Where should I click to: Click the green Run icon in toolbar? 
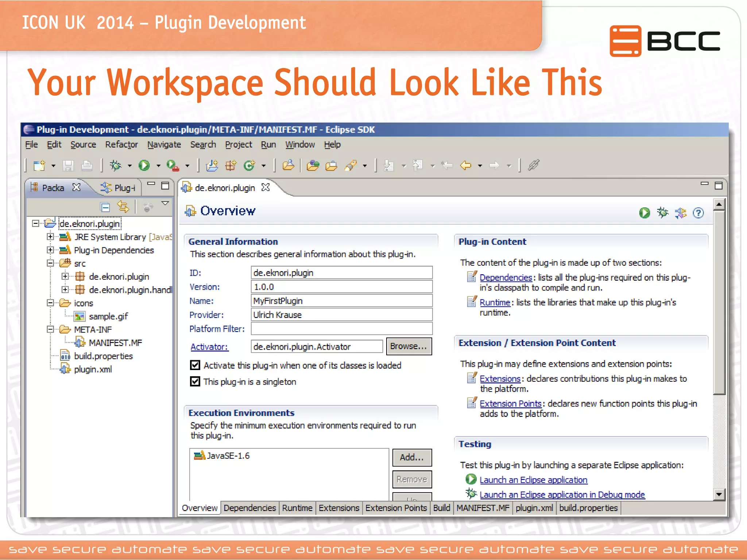pyautogui.click(x=144, y=166)
